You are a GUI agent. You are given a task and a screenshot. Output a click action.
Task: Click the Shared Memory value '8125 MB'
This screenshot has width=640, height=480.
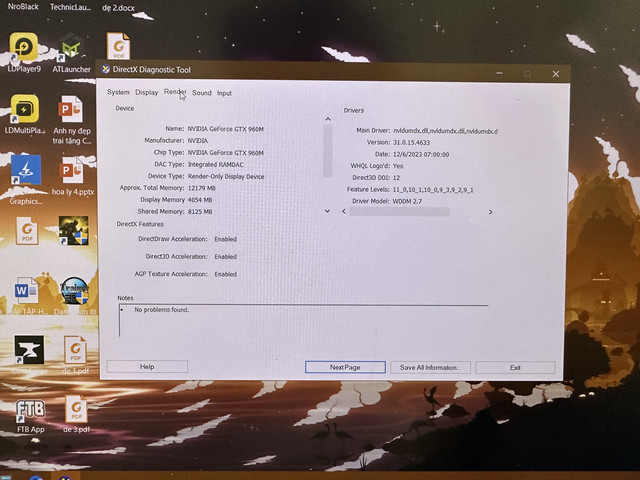pyautogui.click(x=200, y=212)
